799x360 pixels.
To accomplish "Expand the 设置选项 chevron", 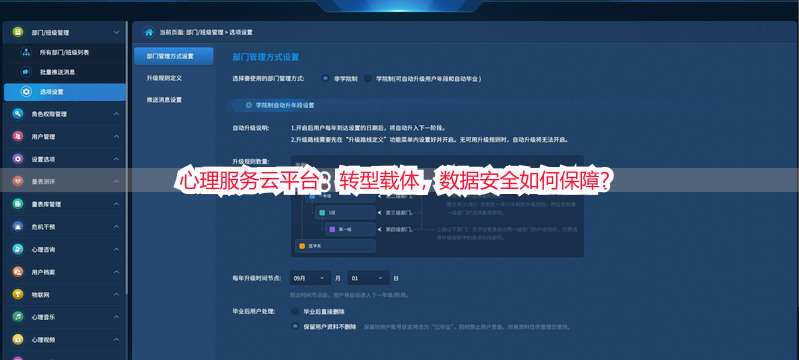I will coord(116,159).
